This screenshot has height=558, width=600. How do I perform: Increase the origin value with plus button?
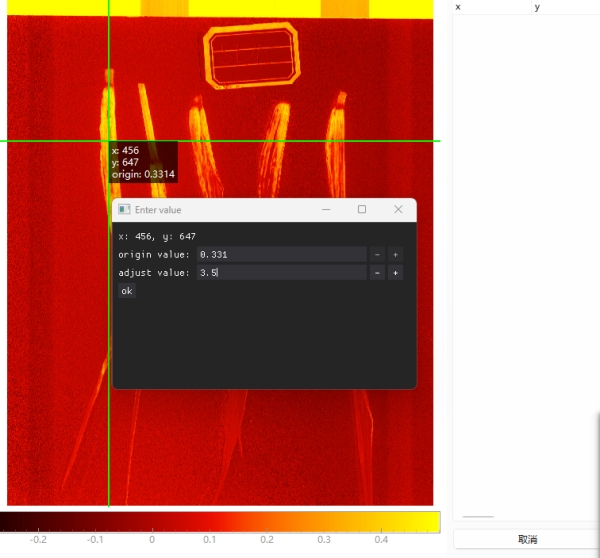(x=395, y=255)
